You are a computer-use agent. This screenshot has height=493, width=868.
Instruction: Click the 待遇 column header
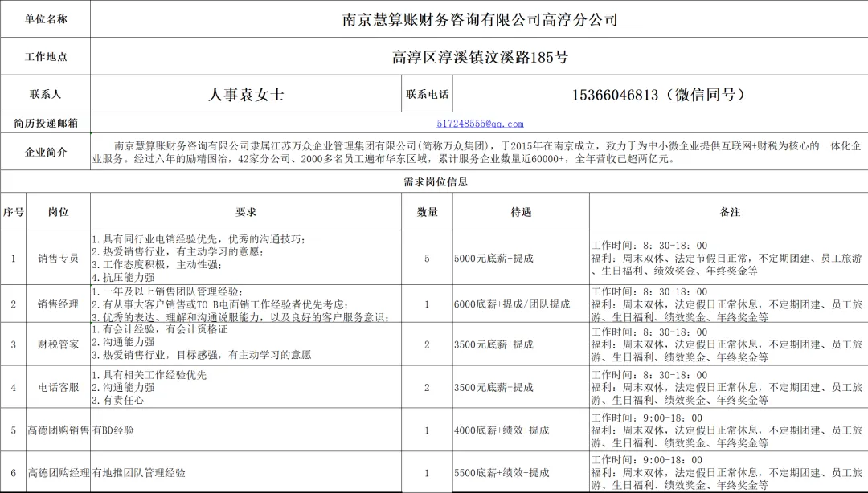point(521,211)
